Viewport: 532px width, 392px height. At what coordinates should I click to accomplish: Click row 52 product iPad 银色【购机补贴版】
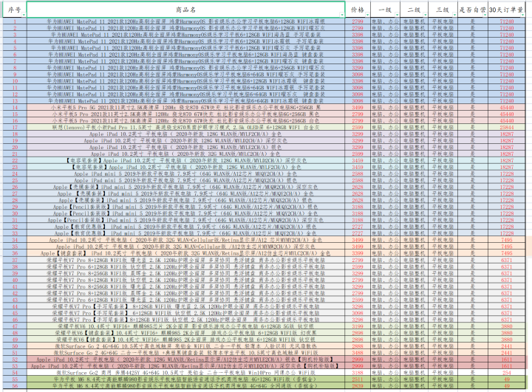pos(186,360)
